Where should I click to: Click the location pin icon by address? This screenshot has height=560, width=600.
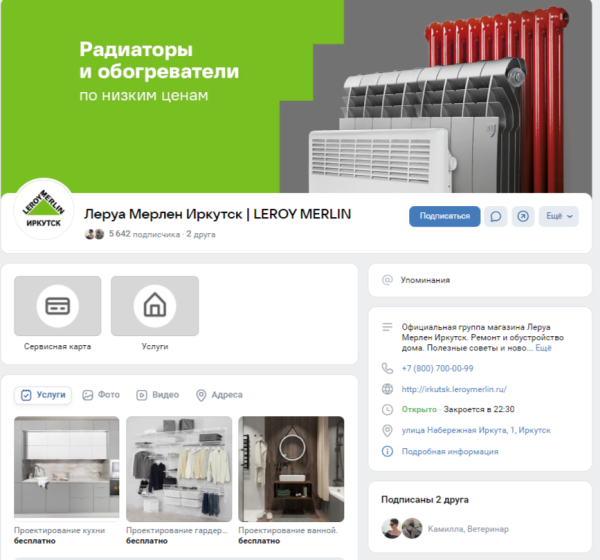tap(387, 430)
